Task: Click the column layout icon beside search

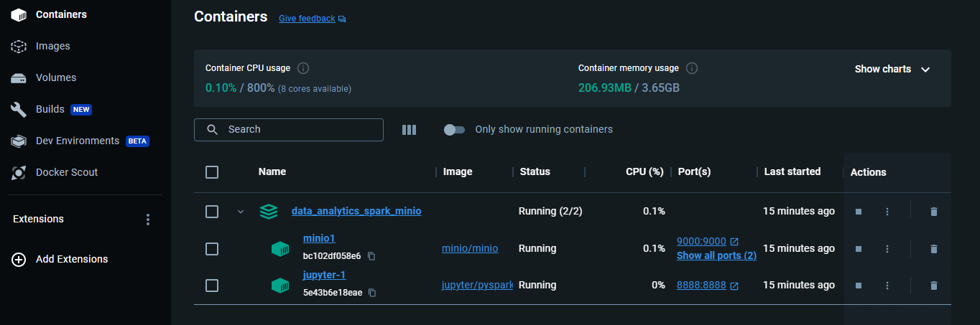Action: (409, 130)
